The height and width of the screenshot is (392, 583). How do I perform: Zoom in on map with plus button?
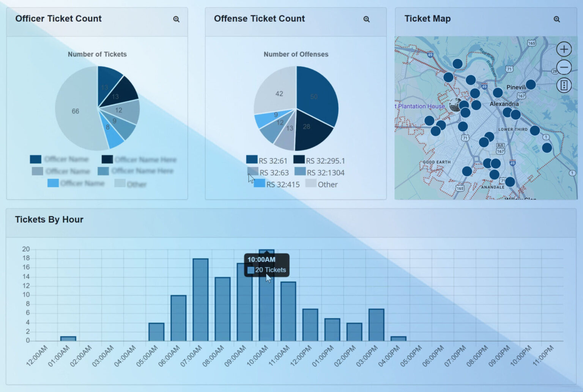pyautogui.click(x=564, y=49)
